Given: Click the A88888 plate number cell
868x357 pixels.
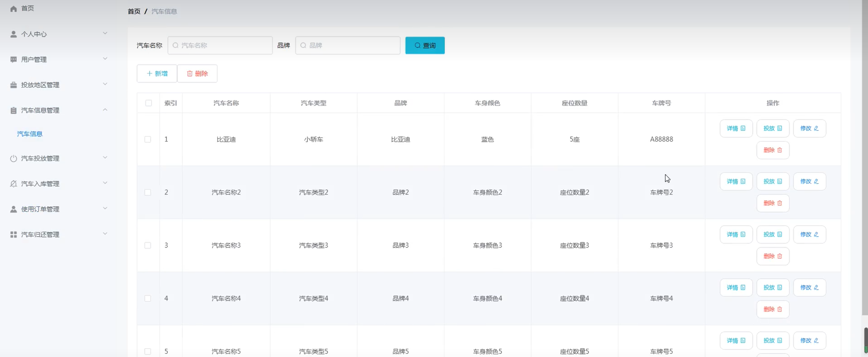Looking at the screenshot, I should click(661, 139).
